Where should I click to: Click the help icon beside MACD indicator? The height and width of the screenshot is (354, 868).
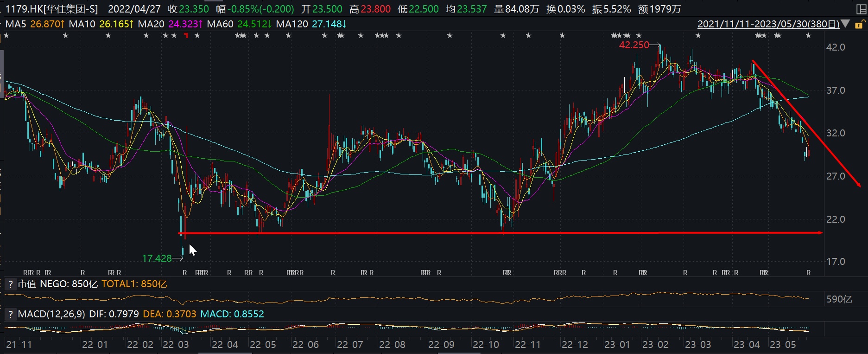click(x=11, y=314)
